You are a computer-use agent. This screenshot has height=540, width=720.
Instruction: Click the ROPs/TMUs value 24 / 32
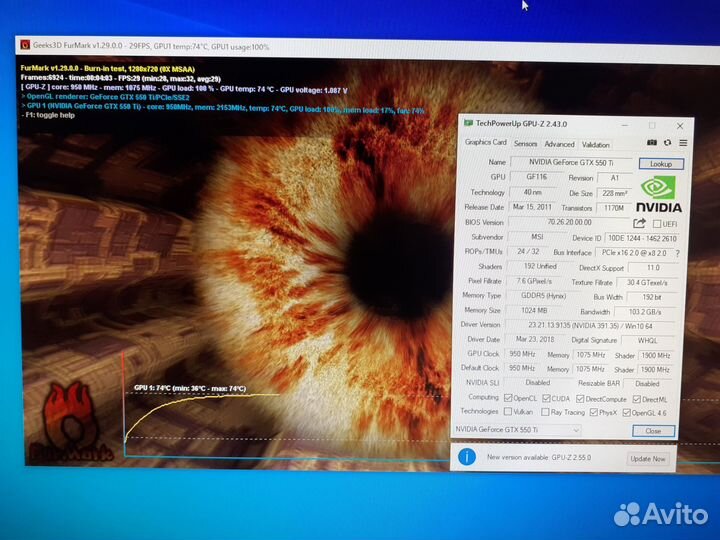pyautogui.click(x=528, y=252)
